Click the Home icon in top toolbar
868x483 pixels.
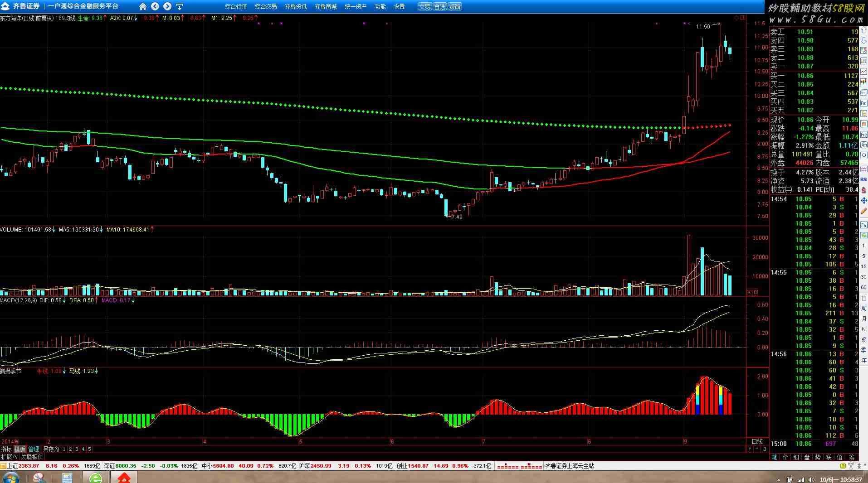point(143,6)
